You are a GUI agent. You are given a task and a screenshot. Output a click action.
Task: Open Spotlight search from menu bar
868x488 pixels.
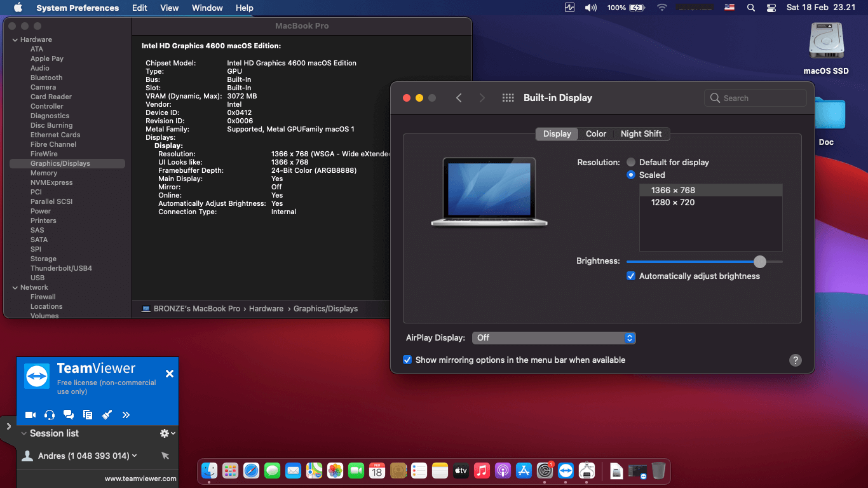pyautogui.click(x=750, y=8)
